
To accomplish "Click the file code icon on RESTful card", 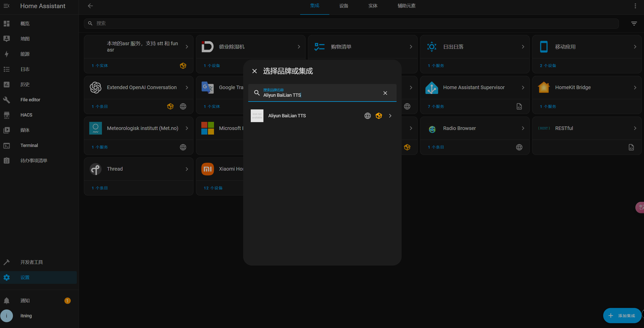I will click(631, 147).
